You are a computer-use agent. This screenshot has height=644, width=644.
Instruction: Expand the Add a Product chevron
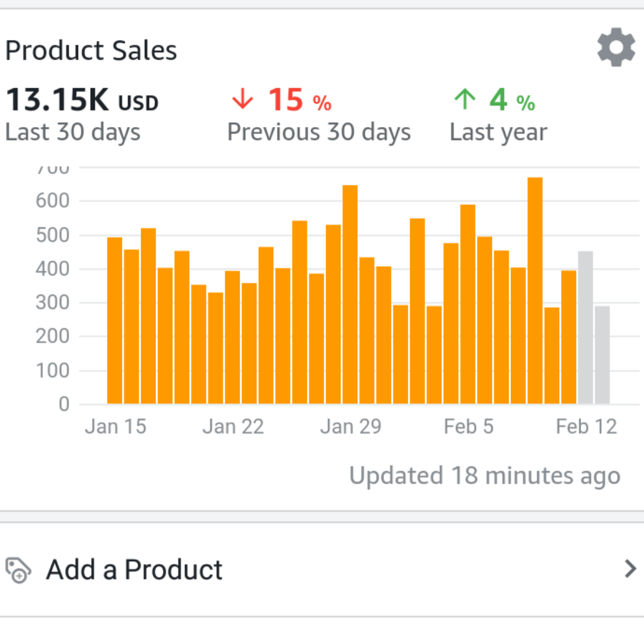tap(630, 569)
